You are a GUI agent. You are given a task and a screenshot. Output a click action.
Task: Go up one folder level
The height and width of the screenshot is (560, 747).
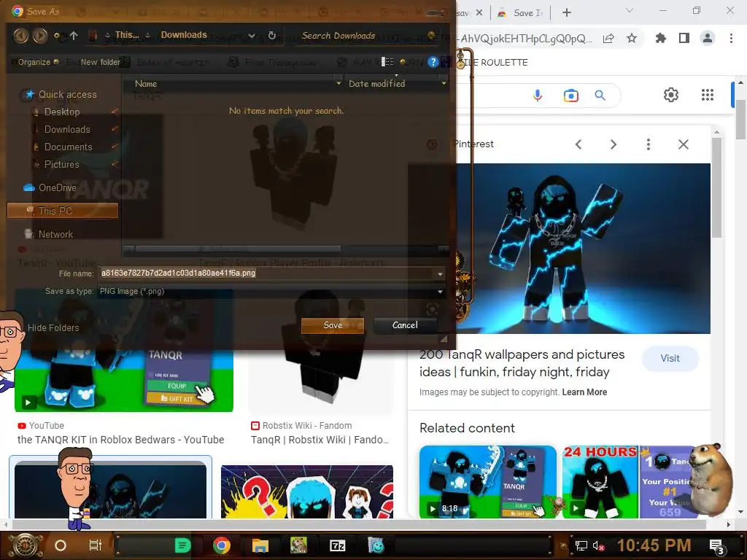click(74, 35)
